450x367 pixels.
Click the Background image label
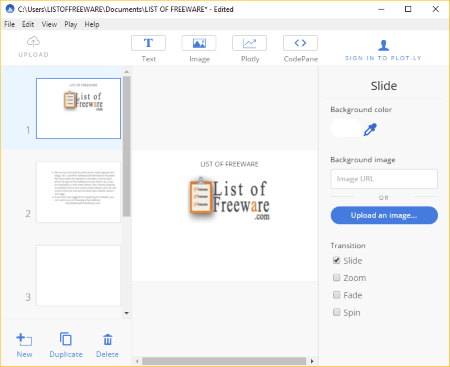(363, 160)
